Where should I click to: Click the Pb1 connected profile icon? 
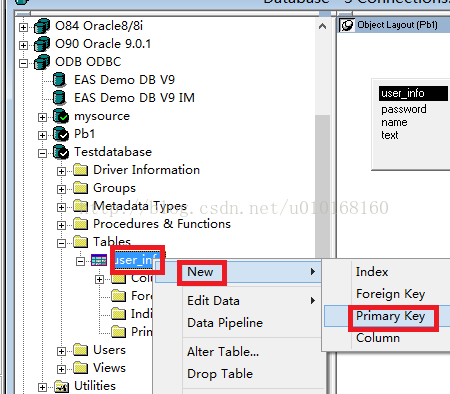pyautogui.click(x=61, y=134)
